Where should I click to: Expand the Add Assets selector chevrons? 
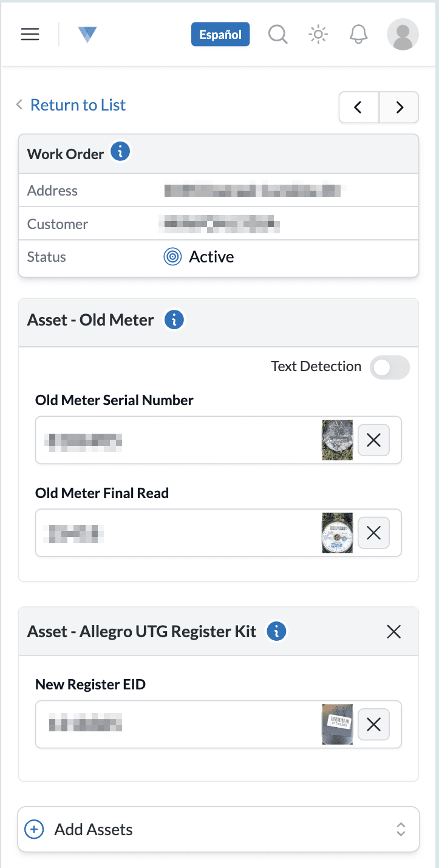[x=400, y=829]
